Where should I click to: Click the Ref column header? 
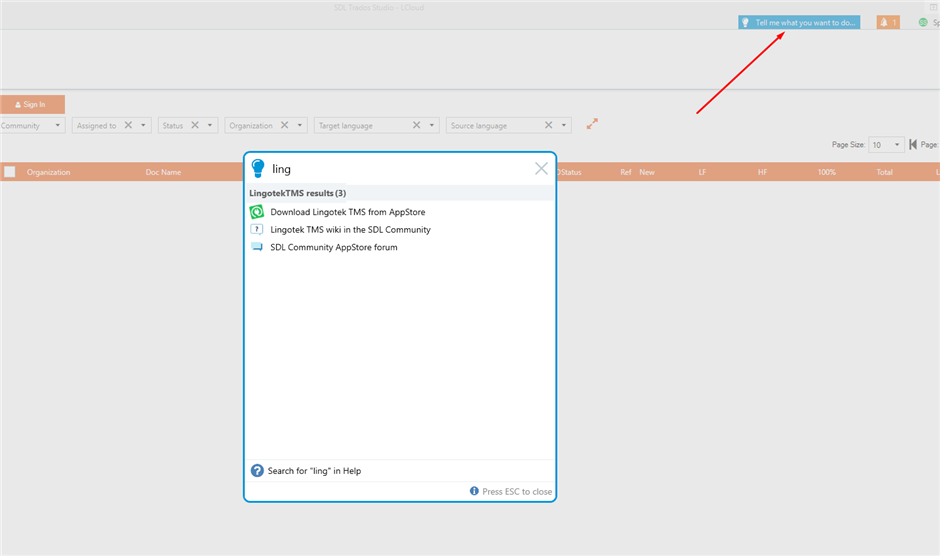click(626, 172)
